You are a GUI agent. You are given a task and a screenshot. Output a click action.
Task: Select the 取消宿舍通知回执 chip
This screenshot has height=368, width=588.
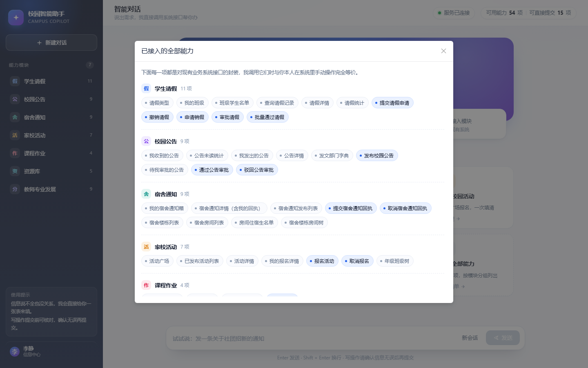406,209
